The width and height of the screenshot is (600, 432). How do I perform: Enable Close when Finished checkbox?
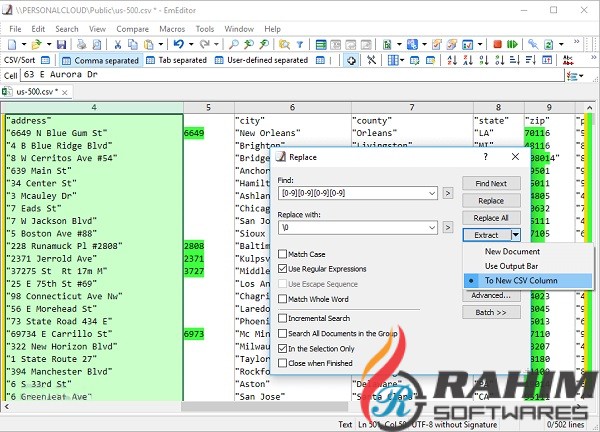282,363
